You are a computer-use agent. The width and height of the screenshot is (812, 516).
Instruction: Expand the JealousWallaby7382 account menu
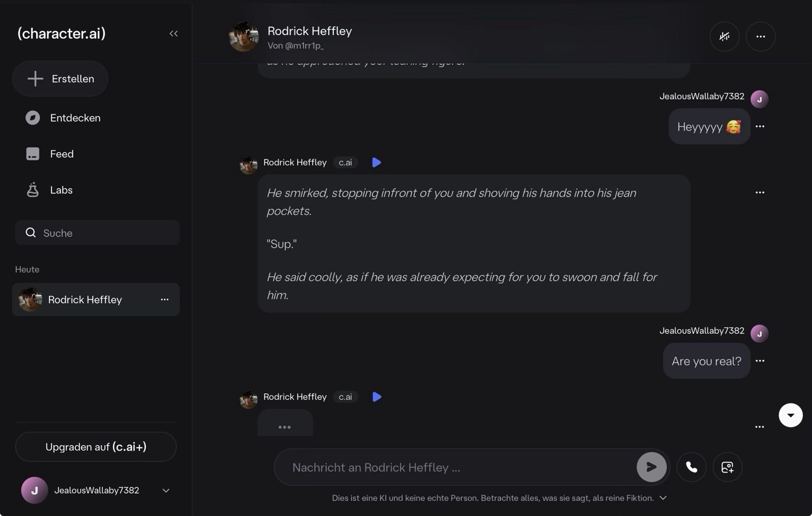166,491
